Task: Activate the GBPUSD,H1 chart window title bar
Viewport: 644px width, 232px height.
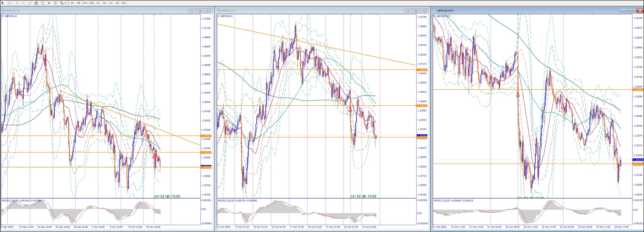Action: [x=302, y=11]
